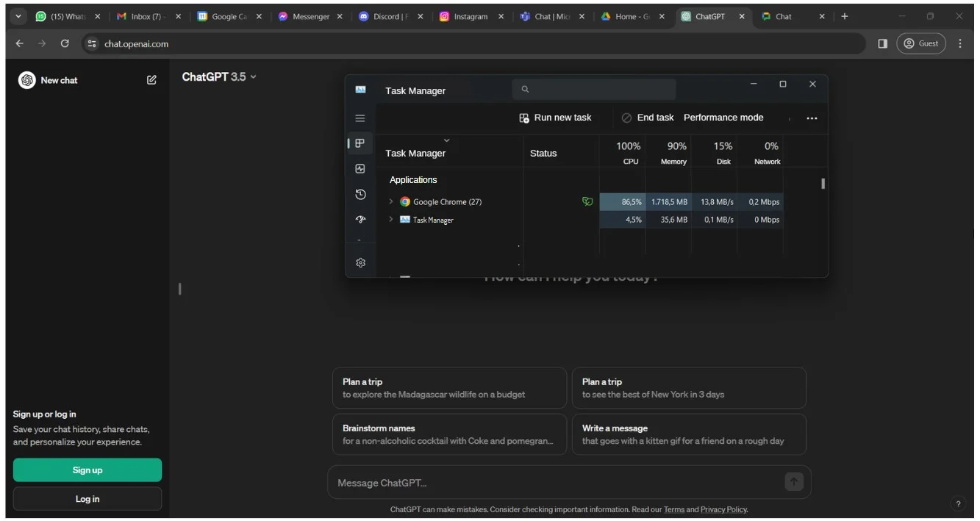The height and width of the screenshot is (521, 980).
Task: Open Task Manager settings gear
Action: tap(360, 263)
